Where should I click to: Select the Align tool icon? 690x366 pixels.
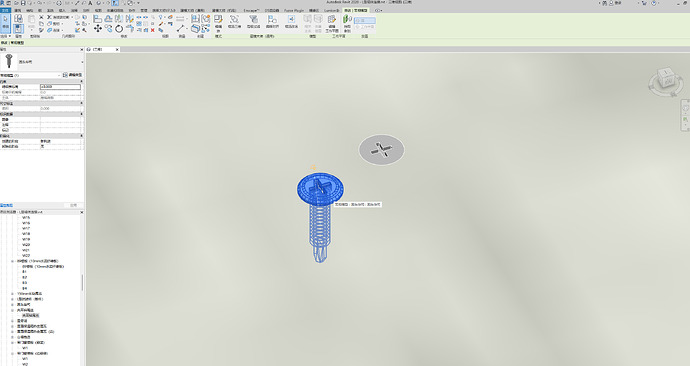97,19
